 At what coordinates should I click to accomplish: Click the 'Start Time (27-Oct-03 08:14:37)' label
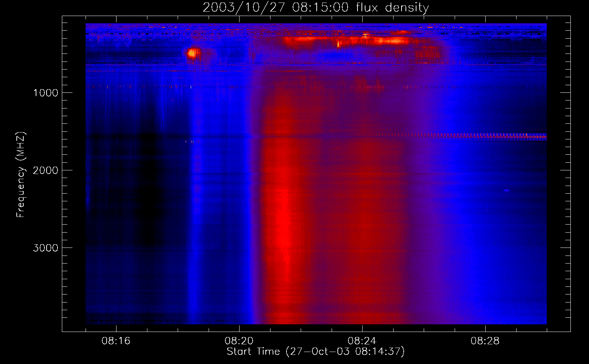tap(316, 352)
